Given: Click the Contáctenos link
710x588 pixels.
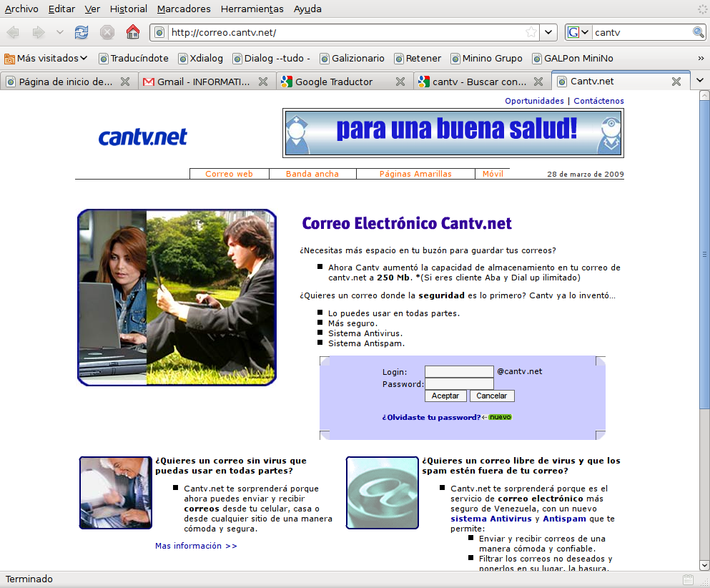Looking at the screenshot, I should tap(598, 101).
